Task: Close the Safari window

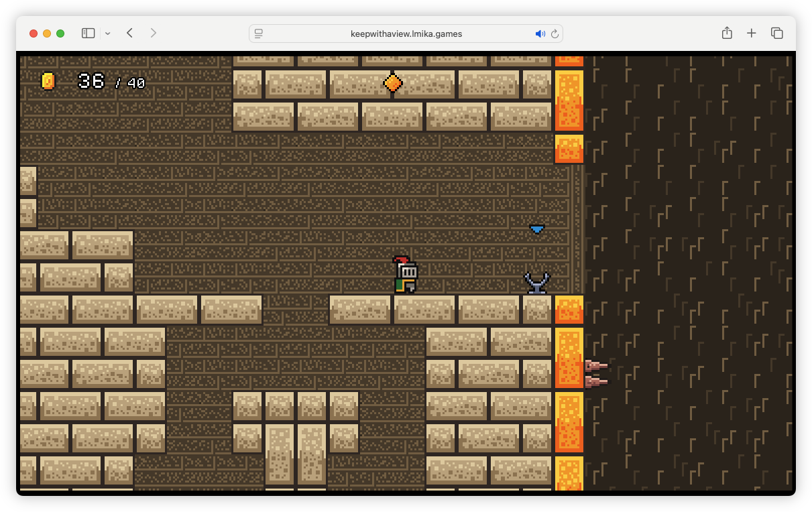Action: tap(34, 34)
